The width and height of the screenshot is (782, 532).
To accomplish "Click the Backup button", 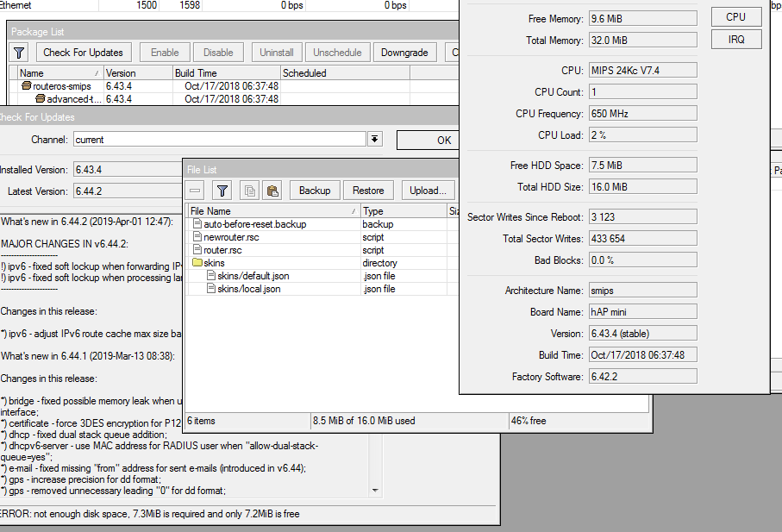I will 315,191.
